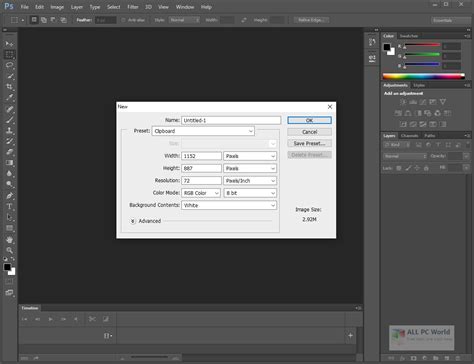The height and width of the screenshot is (364, 474).
Task: Switch to the Paths tab
Action: (x=430, y=136)
